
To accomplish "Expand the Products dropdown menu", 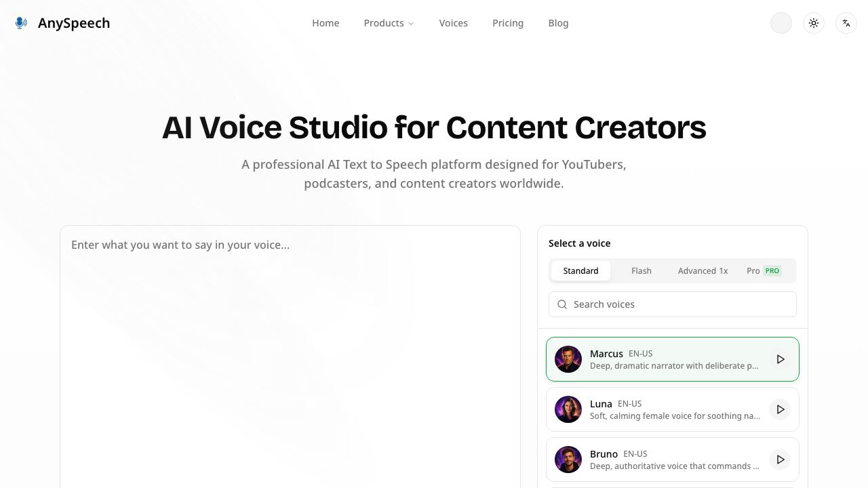I will coord(389,23).
